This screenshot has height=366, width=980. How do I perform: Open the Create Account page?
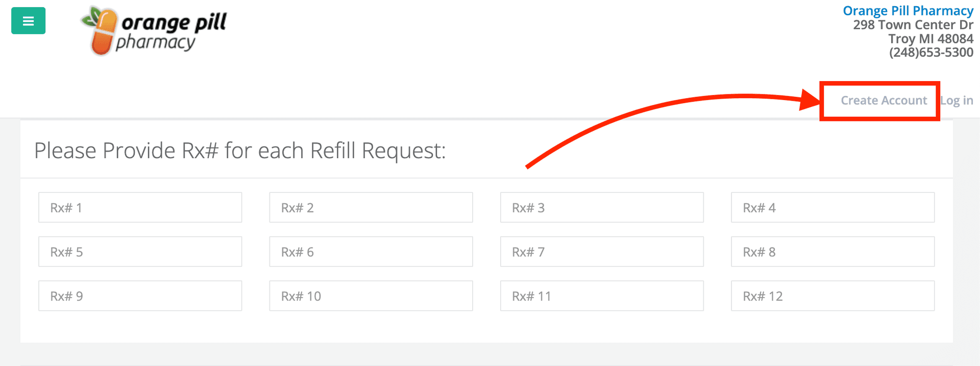883,101
